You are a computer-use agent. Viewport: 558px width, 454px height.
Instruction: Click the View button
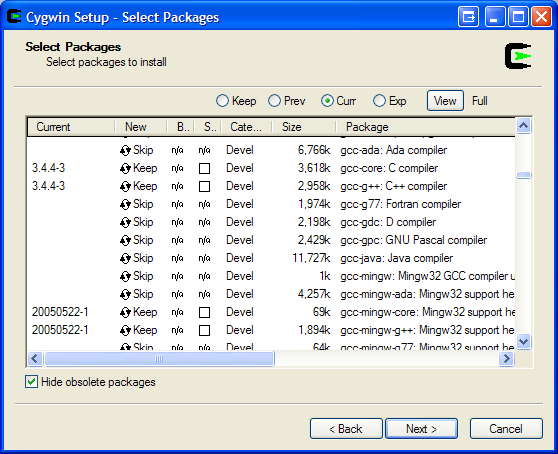pos(445,101)
